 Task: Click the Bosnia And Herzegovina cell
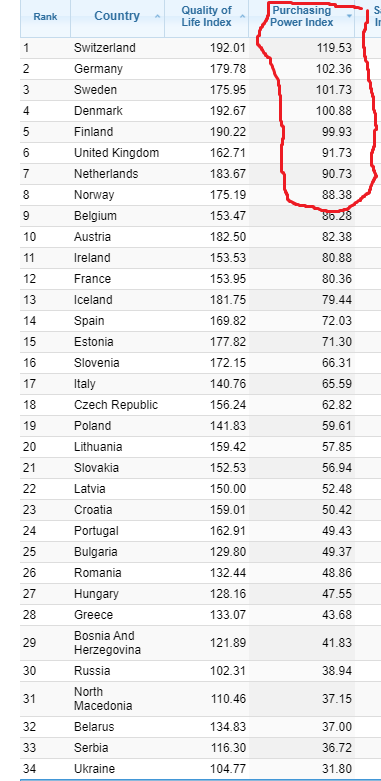tap(117, 643)
